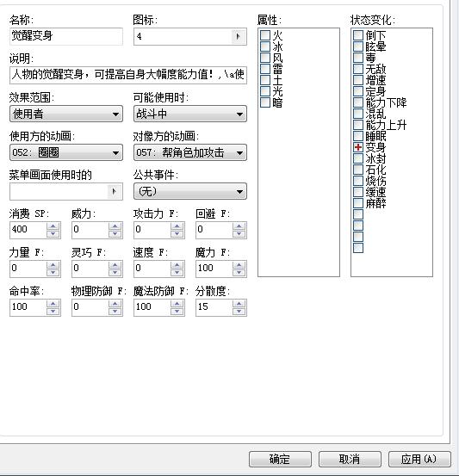Viewport: 459px width, 476px height.
Task: Check the 暗 attribute checkbox
Action: coord(265,102)
